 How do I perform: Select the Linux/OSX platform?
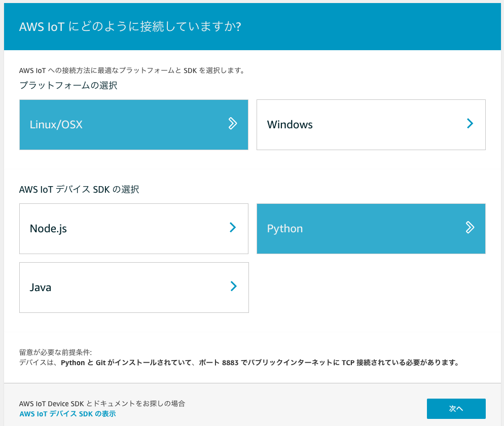pos(133,124)
